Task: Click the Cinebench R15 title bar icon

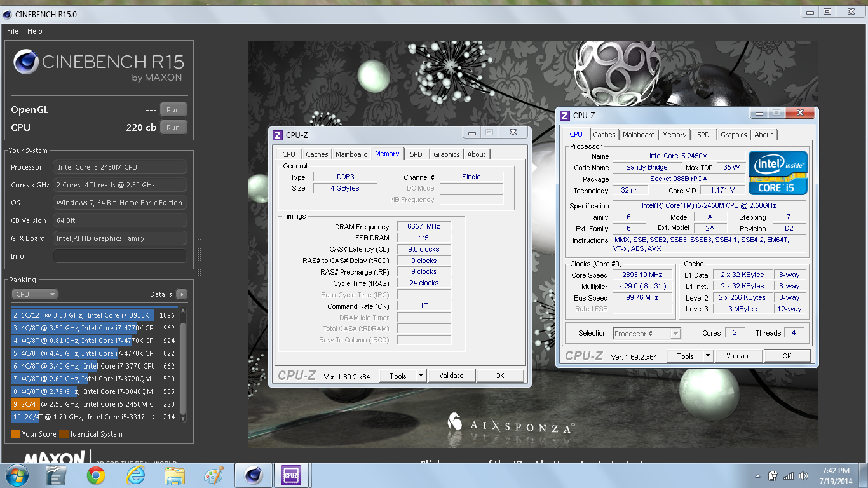Action: pos(8,14)
